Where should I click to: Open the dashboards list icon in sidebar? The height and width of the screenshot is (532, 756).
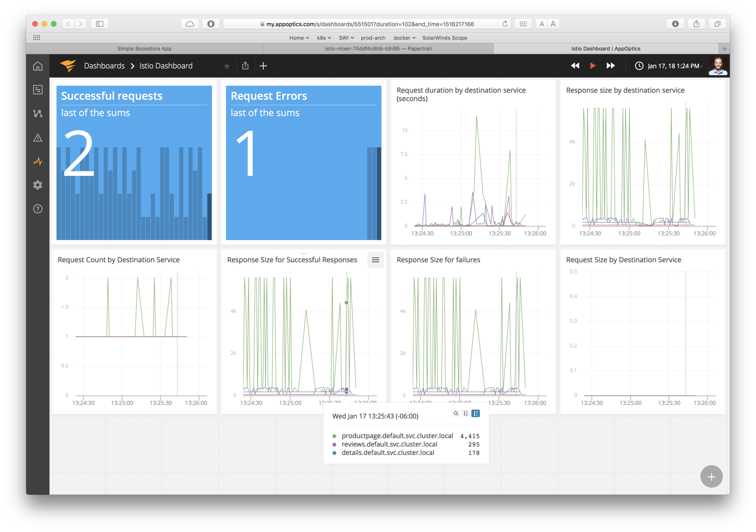click(38, 90)
